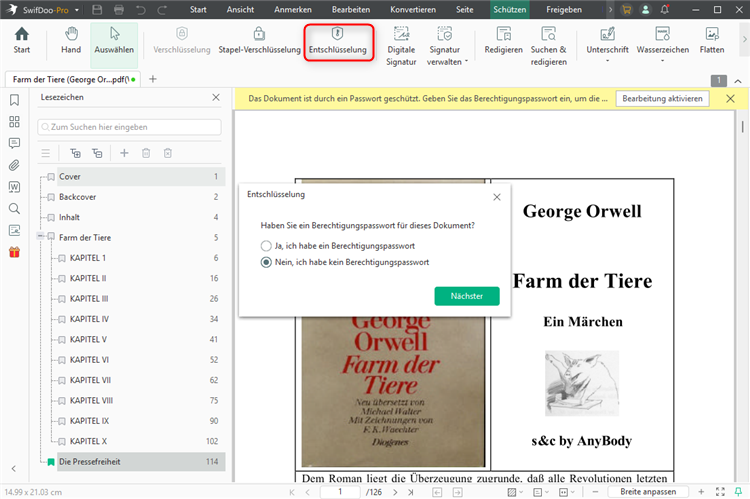Screen dimensions: 750x499
Task: Click the Undo arrow icon
Action: pyautogui.click(x=141, y=10)
